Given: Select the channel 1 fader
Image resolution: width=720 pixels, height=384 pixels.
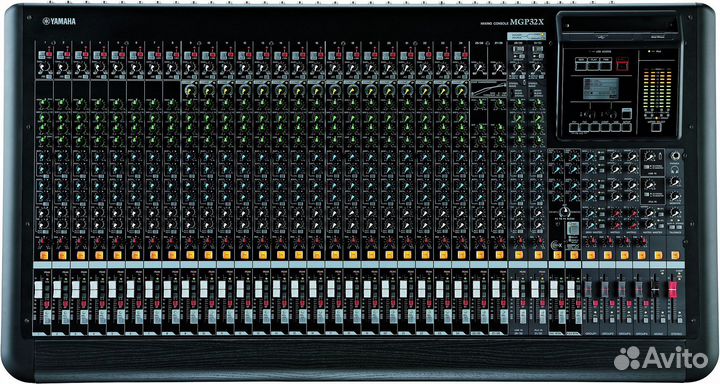Looking at the screenshot, I should pyautogui.click(x=39, y=289).
